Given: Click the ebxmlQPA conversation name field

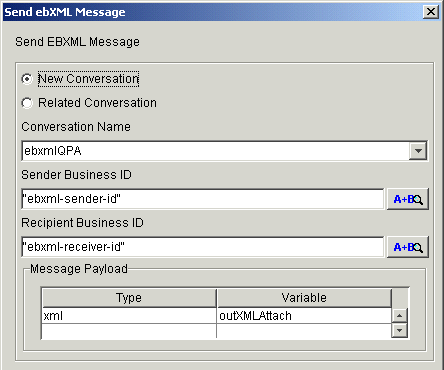Looking at the screenshot, I should (215, 151).
